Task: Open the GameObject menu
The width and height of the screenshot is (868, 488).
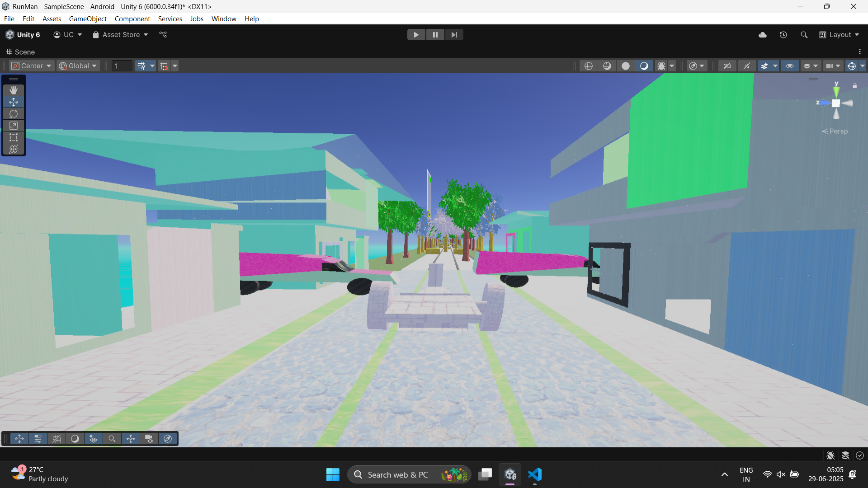Action: [x=88, y=19]
